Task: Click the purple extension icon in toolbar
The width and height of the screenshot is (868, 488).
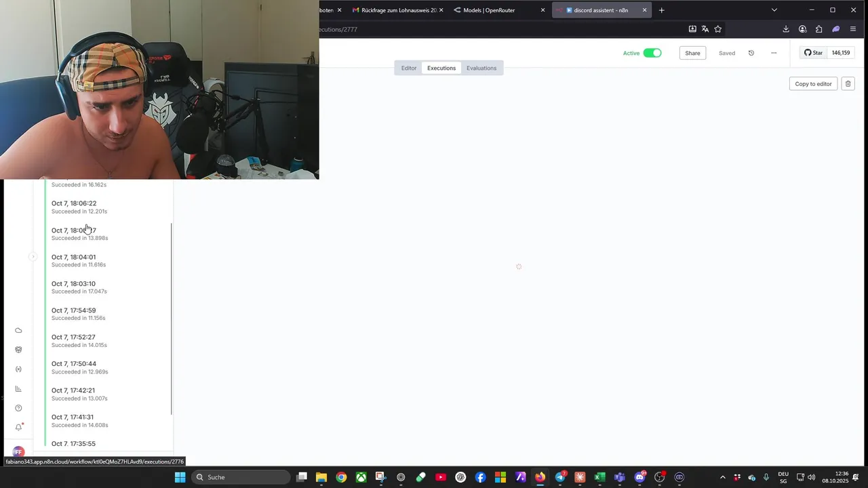Action: [x=836, y=29]
